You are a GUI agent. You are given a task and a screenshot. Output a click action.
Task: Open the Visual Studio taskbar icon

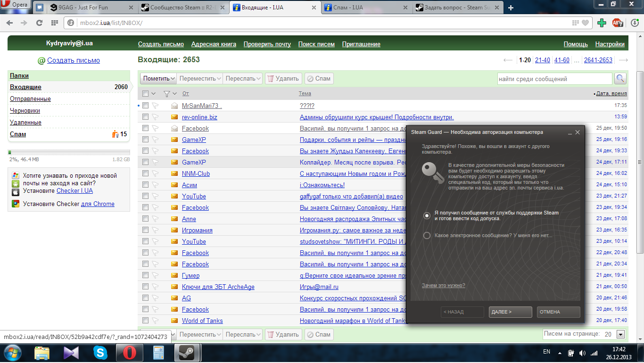(x=71, y=353)
